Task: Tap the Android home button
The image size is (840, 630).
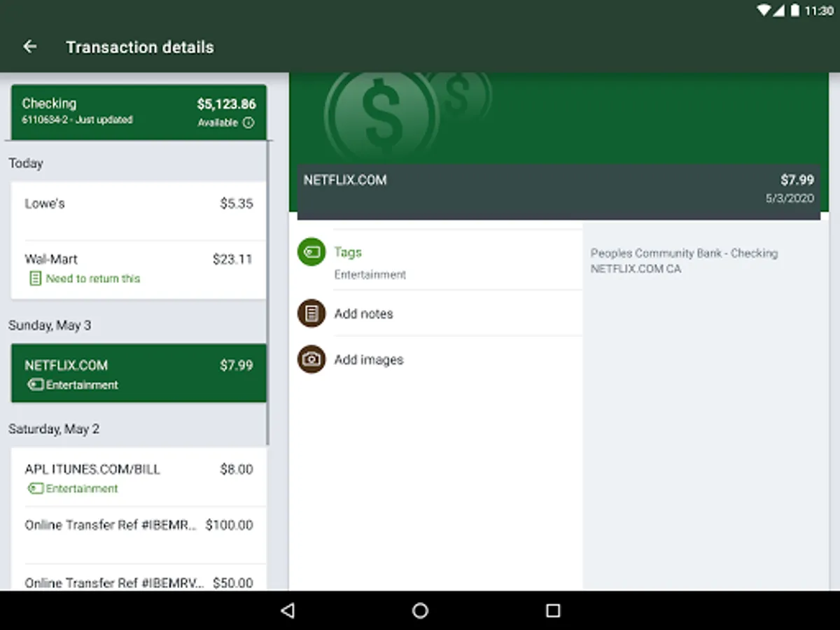Action: coord(420,610)
